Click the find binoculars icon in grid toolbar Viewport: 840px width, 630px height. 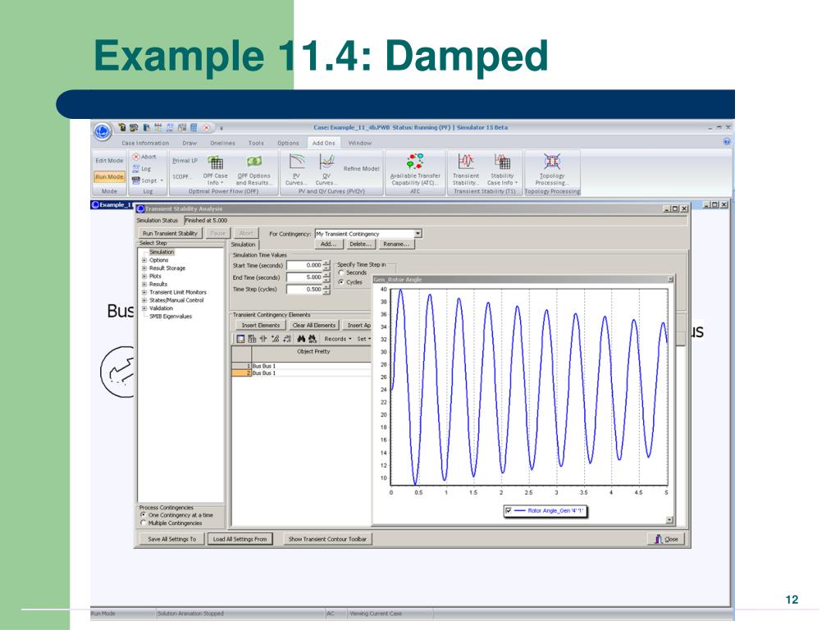tap(301, 339)
